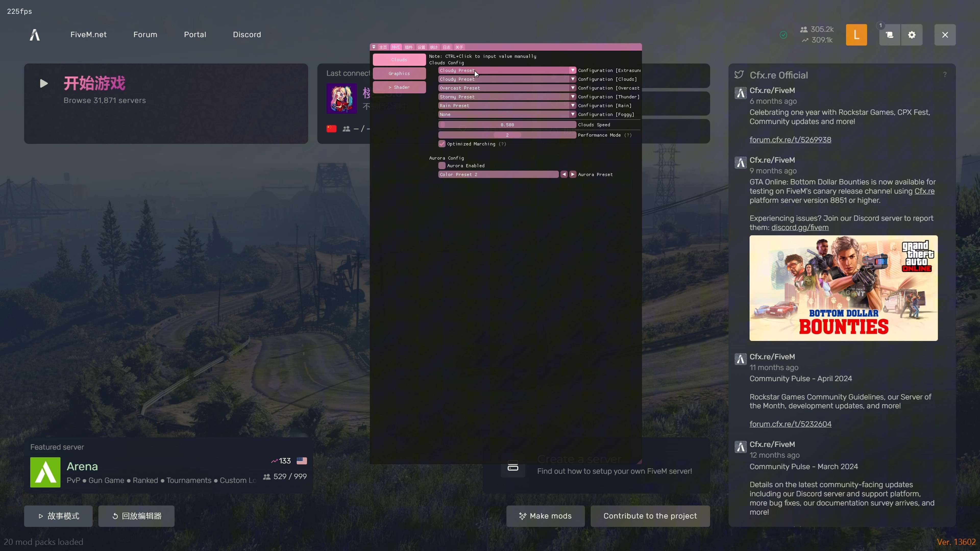This screenshot has width=980, height=551.
Task: Open the notifications changelog icon with badge
Action: coord(889,35)
